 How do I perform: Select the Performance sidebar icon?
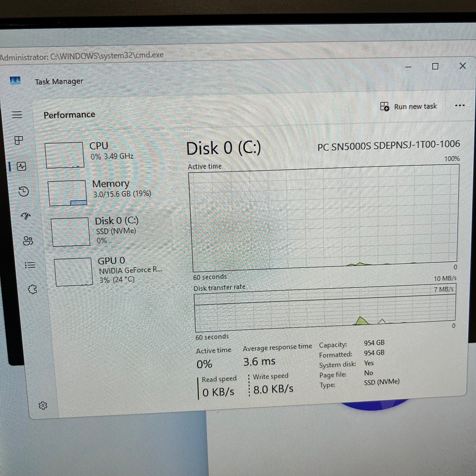pos(22,167)
